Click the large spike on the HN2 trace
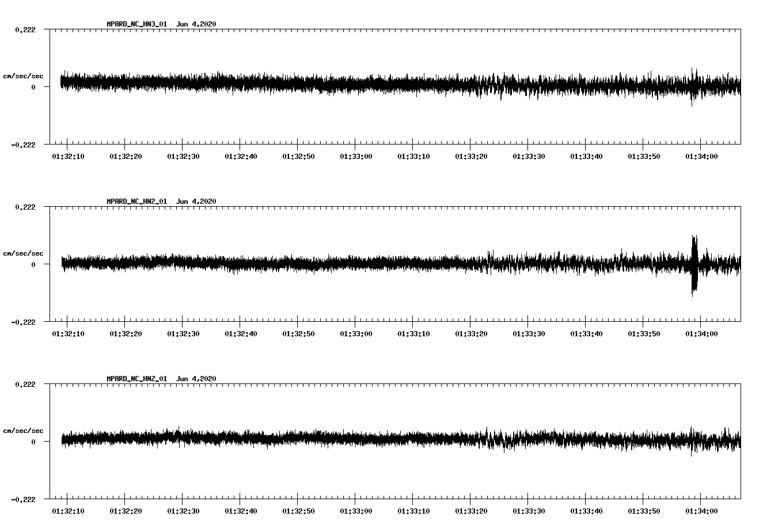 [x=694, y=264]
